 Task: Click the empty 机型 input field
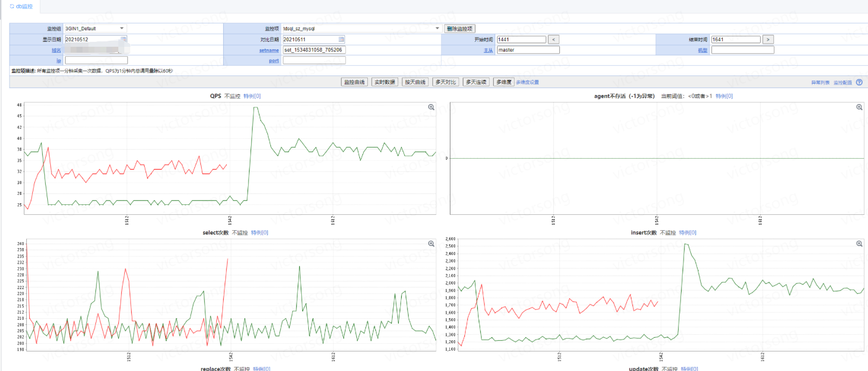coord(743,50)
